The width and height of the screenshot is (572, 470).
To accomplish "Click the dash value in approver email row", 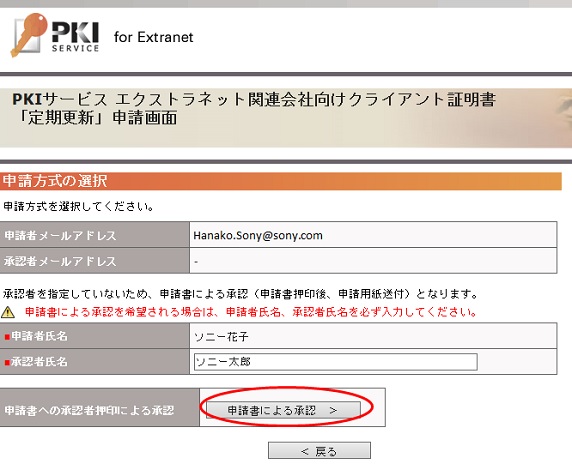I will point(196,262).
